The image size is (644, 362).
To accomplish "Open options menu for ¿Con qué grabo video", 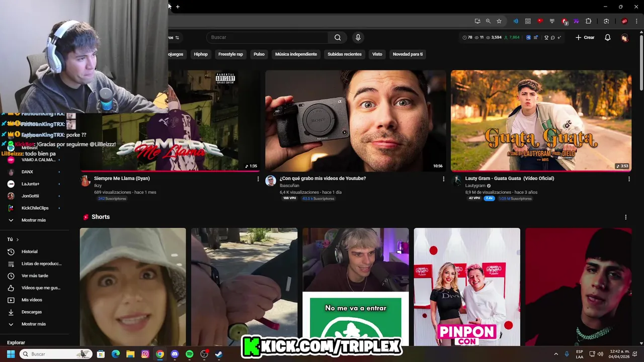I will click(443, 179).
